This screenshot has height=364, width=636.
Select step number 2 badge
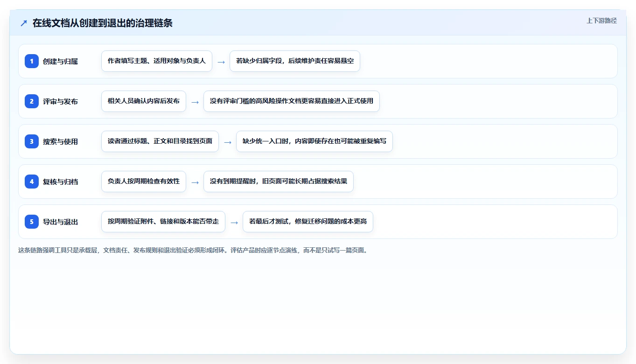[x=32, y=101]
